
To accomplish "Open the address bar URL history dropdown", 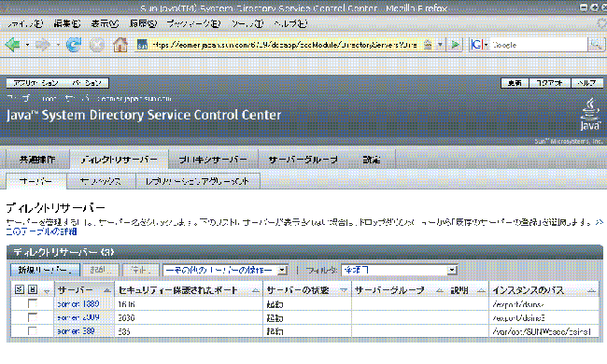I will 440,45.
